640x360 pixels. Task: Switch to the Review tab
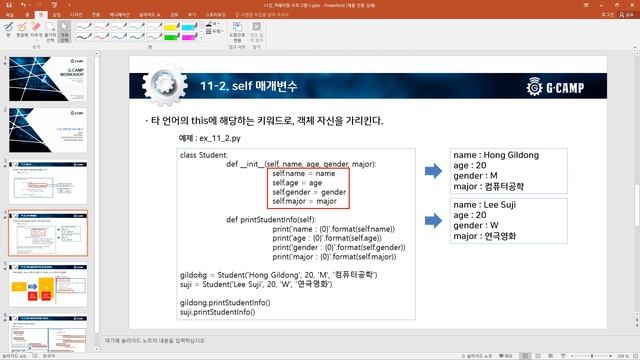coord(174,15)
